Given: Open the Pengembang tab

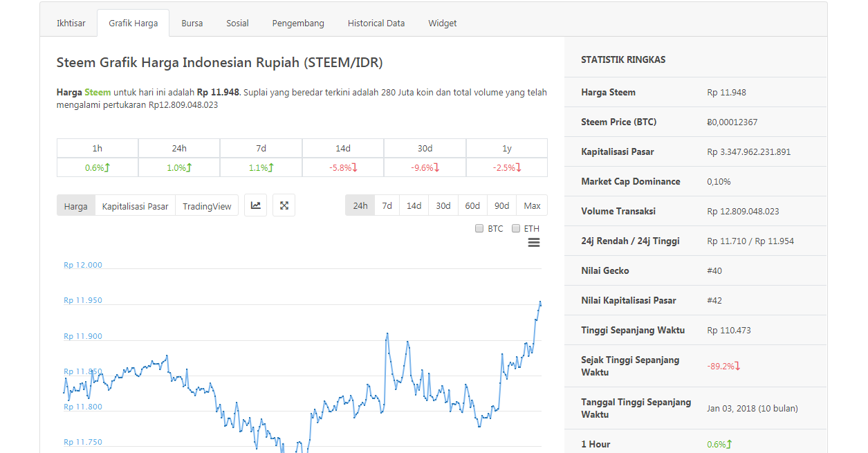Looking at the screenshot, I should 298,23.
